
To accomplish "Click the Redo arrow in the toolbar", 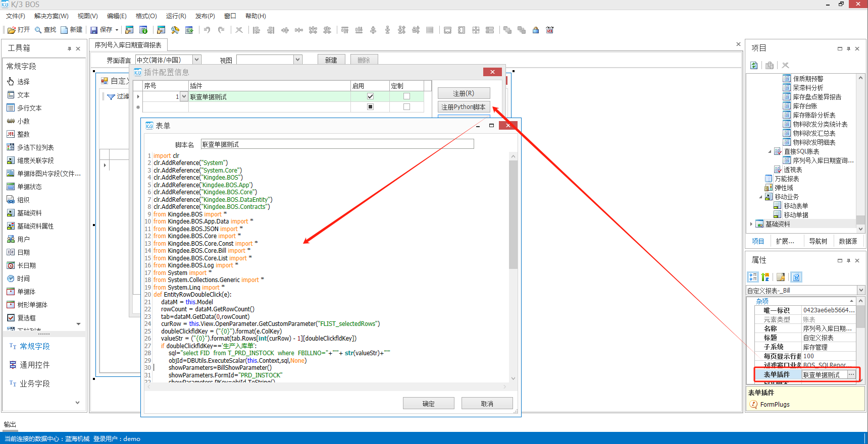I will click(x=221, y=30).
